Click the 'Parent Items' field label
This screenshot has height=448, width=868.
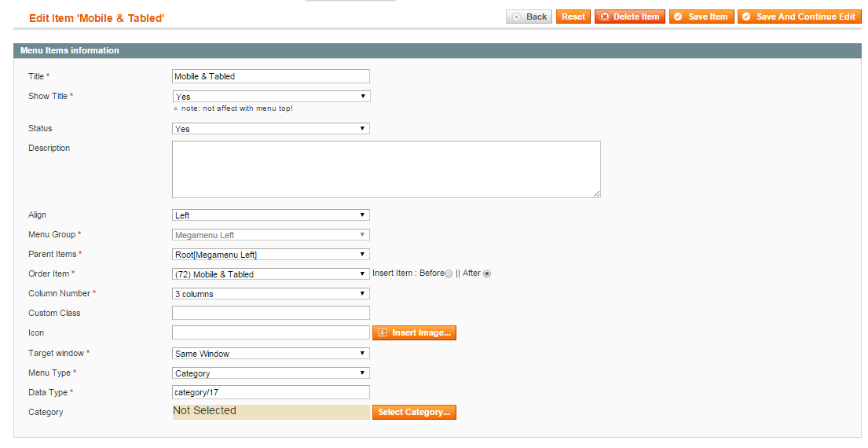coord(52,254)
